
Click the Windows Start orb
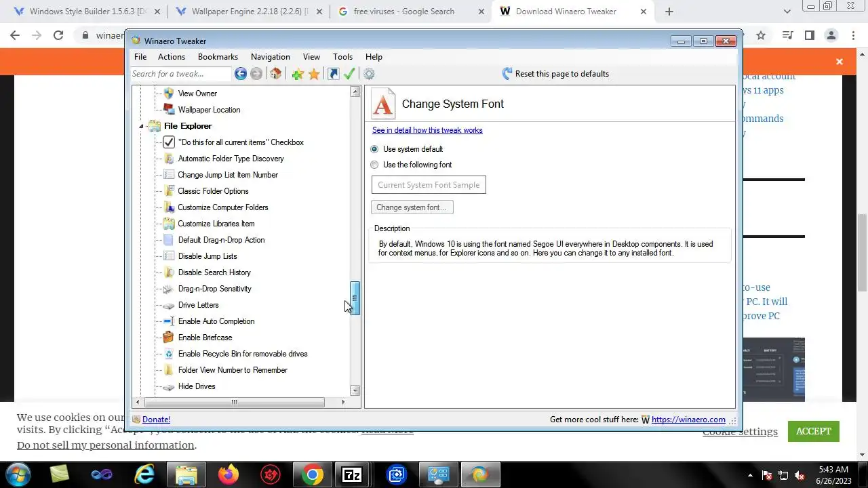[x=18, y=474]
